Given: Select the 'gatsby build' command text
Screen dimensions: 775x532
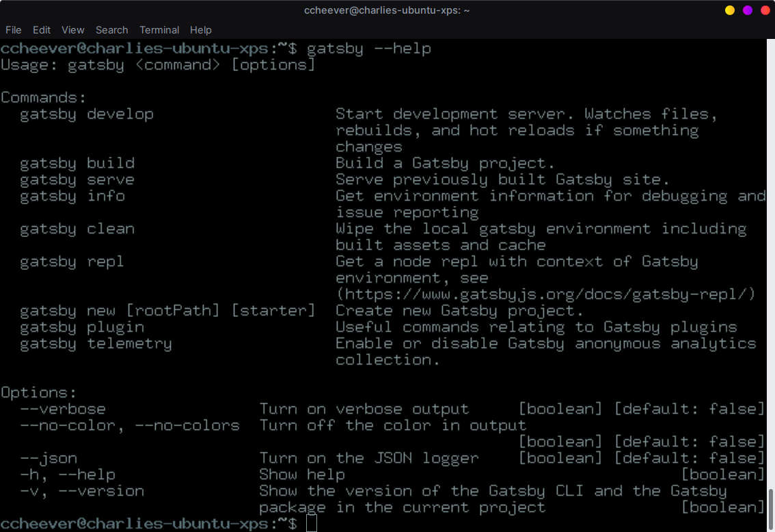Looking at the screenshot, I should tap(75, 163).
